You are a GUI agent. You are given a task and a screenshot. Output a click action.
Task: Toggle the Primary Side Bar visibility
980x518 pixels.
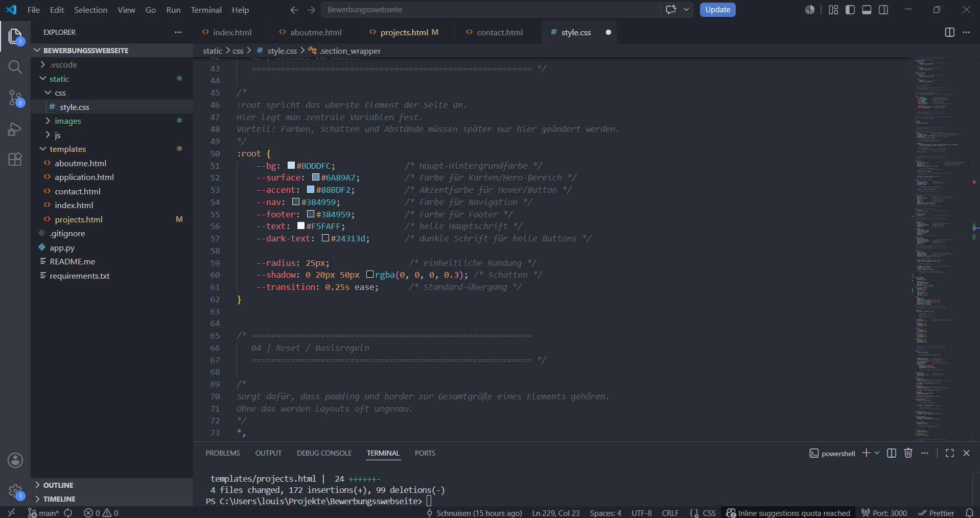point(850,10)
